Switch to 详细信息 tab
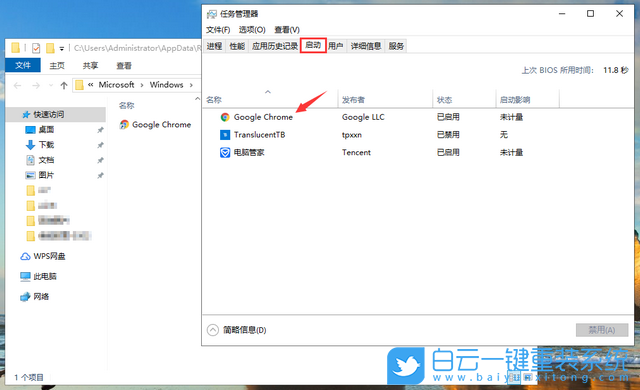Screen dimensions: 640x390 tap(366, 46)
